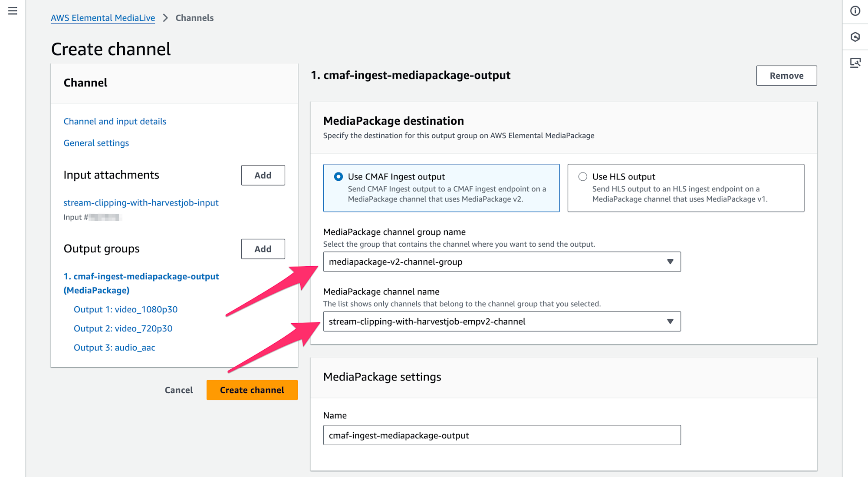Select cmaf-ingest-mediapackage-output output group

coord(141,283)
